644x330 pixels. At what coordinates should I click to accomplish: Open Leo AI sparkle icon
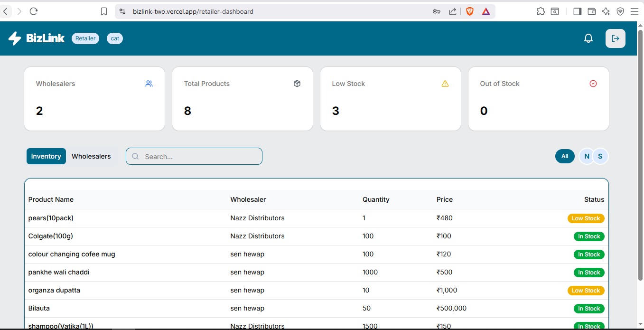click(x=606, y=11)
